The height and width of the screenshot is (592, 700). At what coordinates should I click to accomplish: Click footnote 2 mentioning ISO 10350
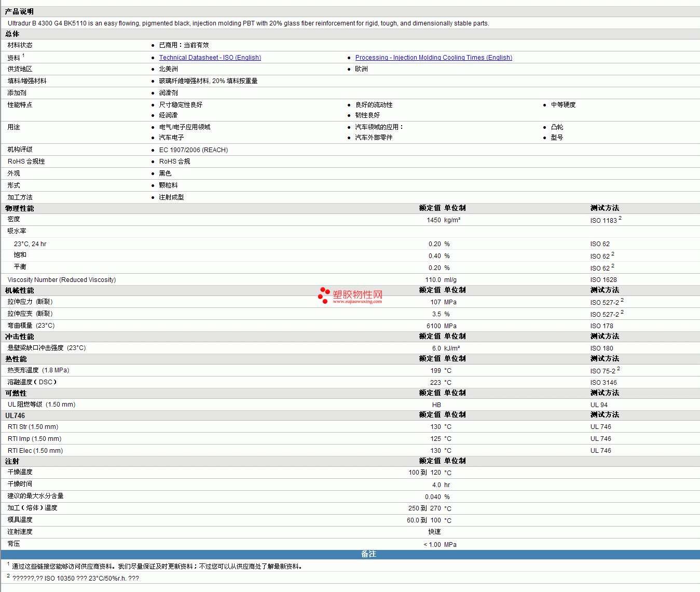(73, 578)
